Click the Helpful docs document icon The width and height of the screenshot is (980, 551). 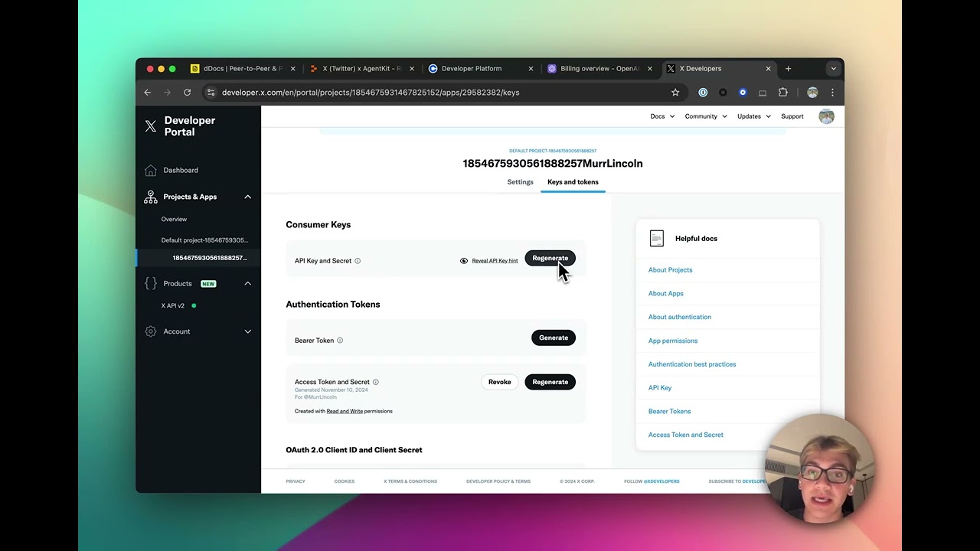656,238
